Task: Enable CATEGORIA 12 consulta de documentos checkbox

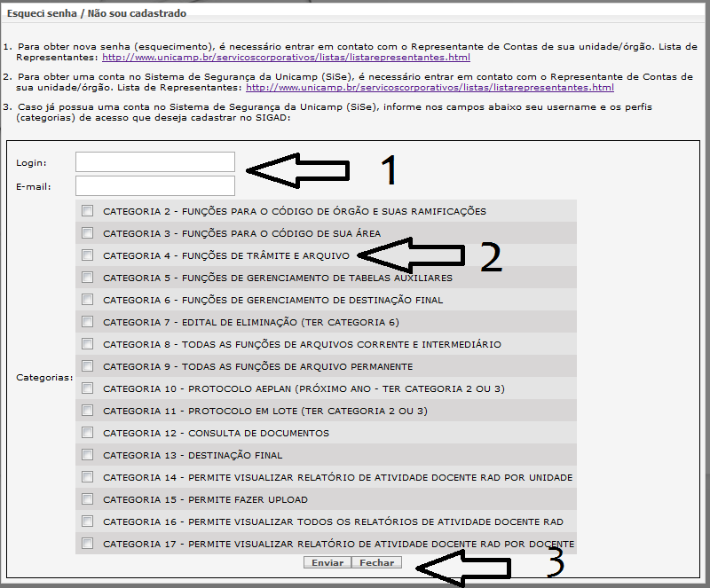Action: [x=87, y=433]
